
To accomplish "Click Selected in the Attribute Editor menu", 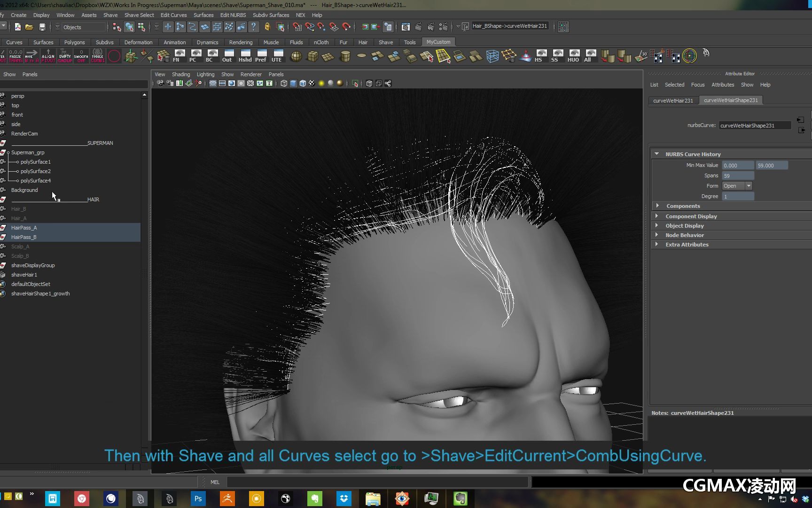I will coord(674,85).
